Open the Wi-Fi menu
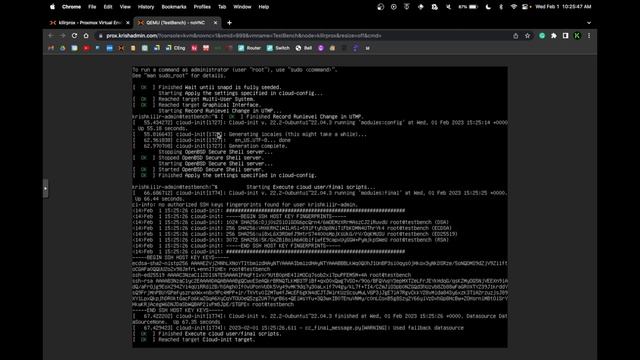640x360 pixels. point(513,7)
